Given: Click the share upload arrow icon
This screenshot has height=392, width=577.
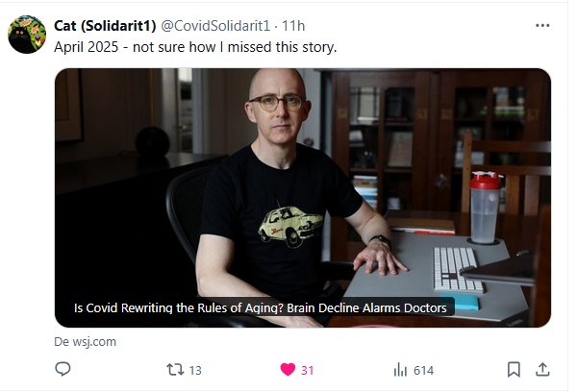Looking at the screenshot, I should pos(542,369).
